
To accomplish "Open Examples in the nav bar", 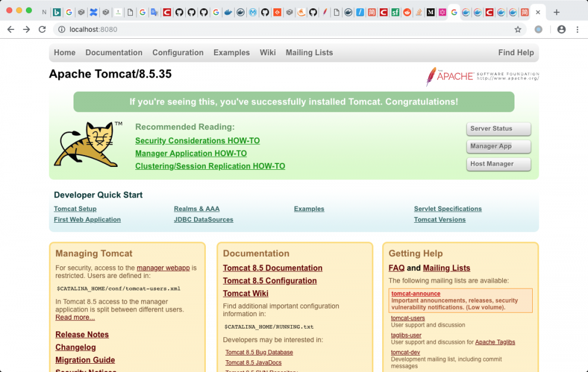I will click(x=231, y=52).
